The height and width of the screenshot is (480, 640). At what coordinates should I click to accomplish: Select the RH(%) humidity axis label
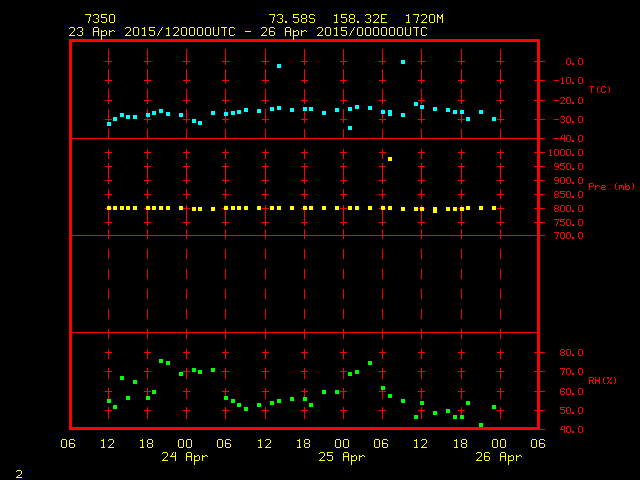tap(600, 381)
